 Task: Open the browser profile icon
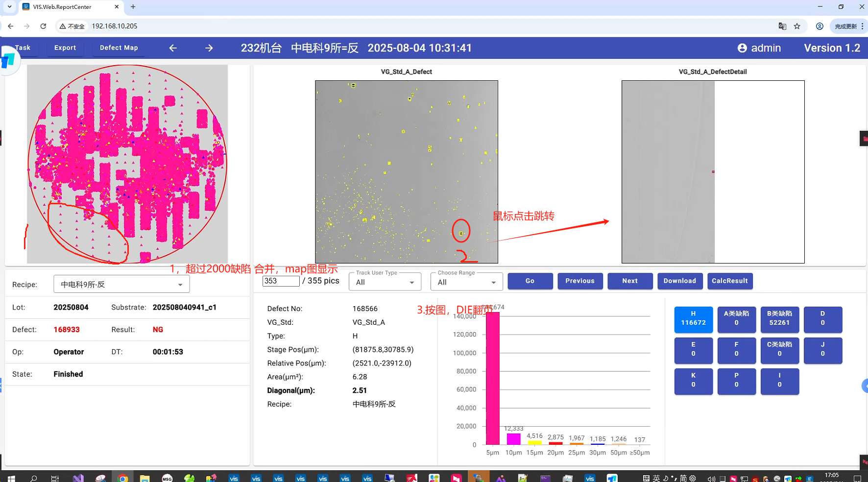820,26
